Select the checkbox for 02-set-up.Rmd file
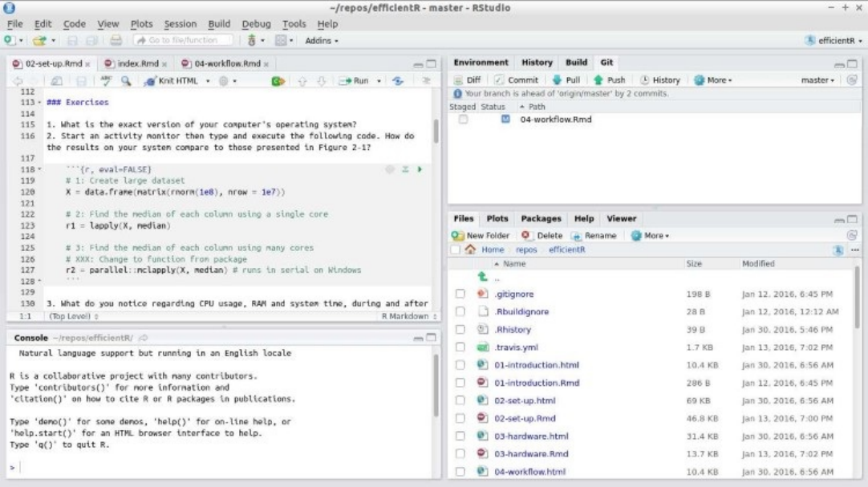Viewport: 868px width, 487px height. pos(460,418)
